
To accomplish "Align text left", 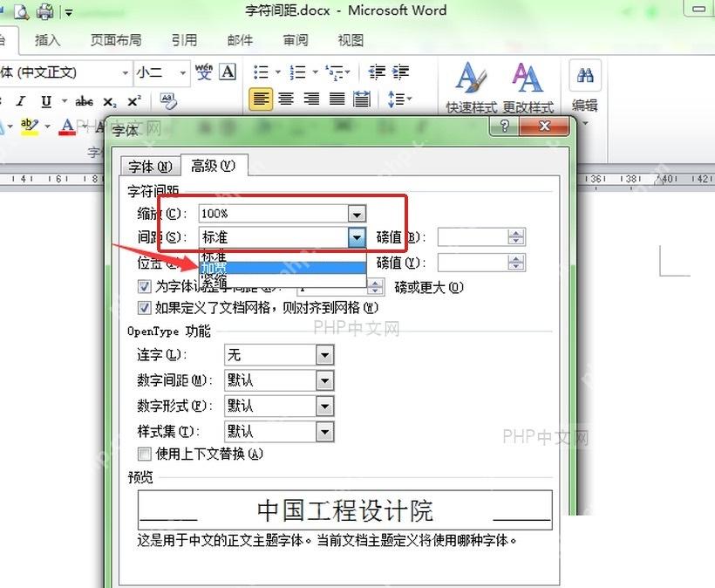I will [x=261, y=99].
